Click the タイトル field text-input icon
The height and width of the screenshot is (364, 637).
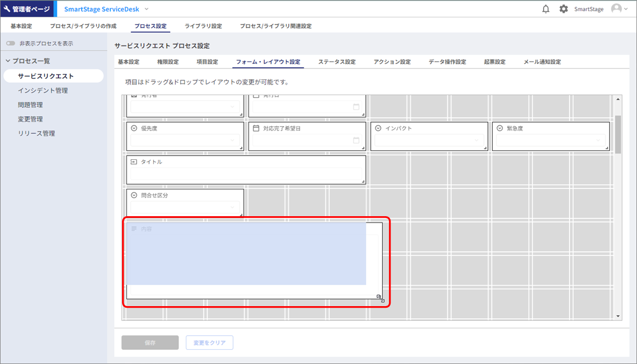(134, 162)
